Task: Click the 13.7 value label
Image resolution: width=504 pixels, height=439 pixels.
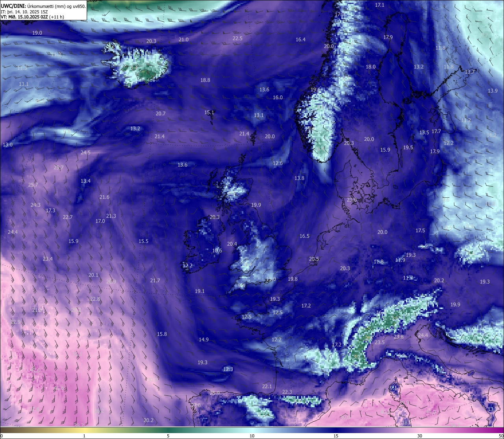Action: (x=470, y=72)
